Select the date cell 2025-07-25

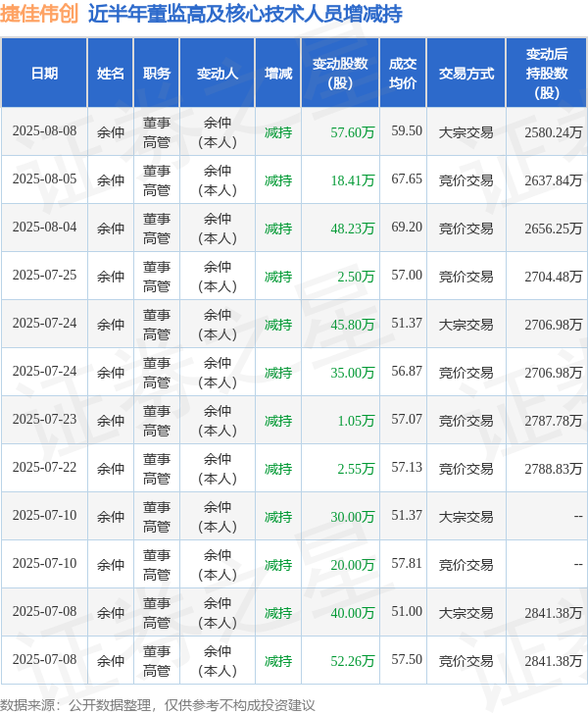coord(45,276)
